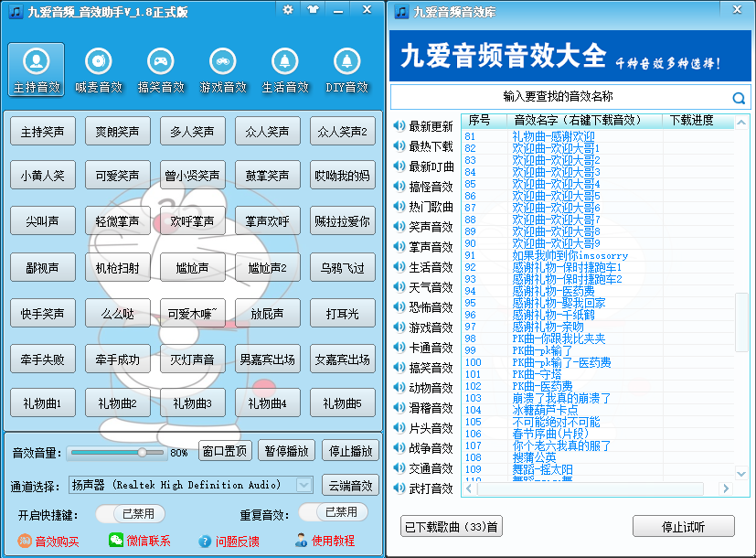
Task: Open the 主持音效 category
Action: point(37,70)
